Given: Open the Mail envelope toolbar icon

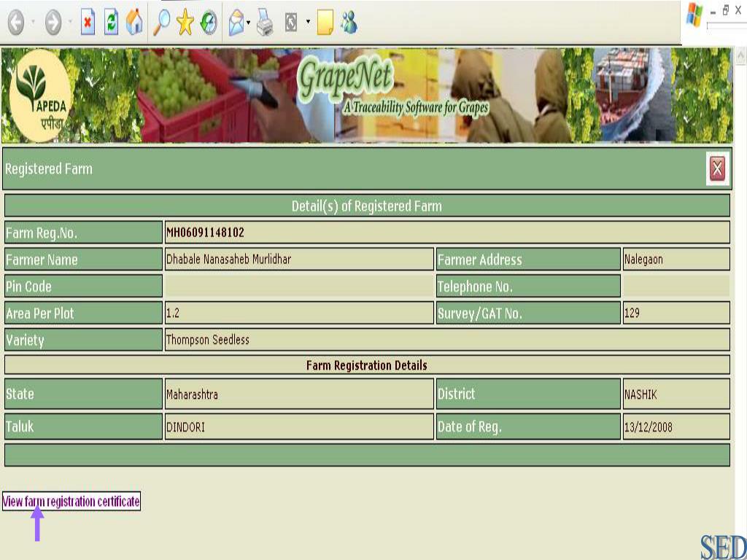Looking at the screenshot, I should pyautogui.click(x=236, y=23).
